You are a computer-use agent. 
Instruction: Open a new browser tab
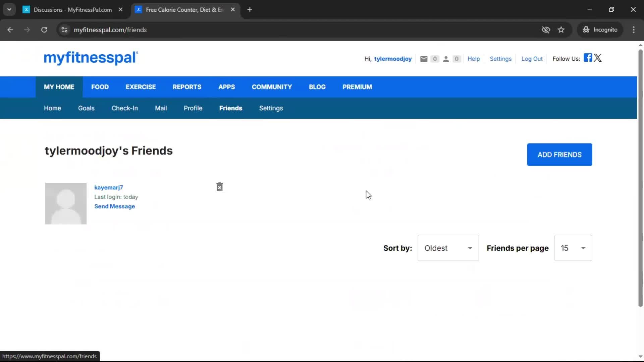(x=250, y=10)
